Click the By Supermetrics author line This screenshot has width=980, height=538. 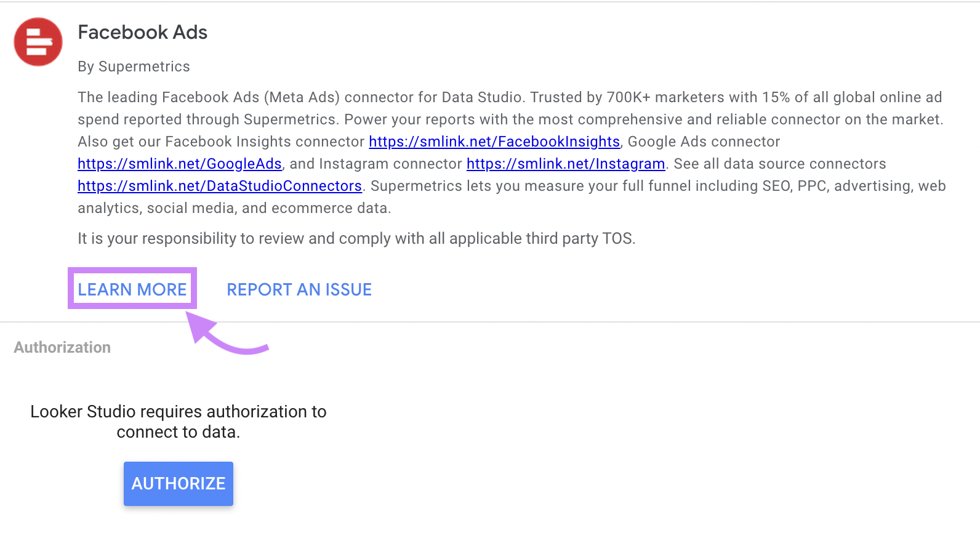click(x=134, y=66)
